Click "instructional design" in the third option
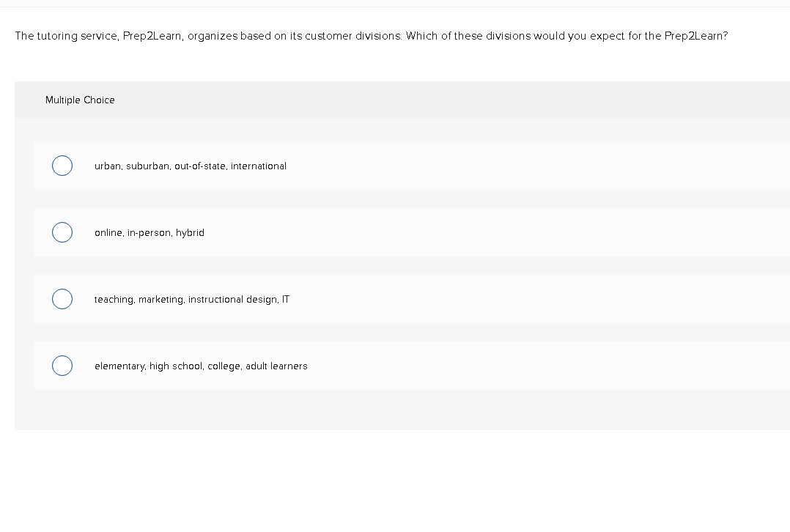This screenshot has height=532, width=790. tap(232, 300)
